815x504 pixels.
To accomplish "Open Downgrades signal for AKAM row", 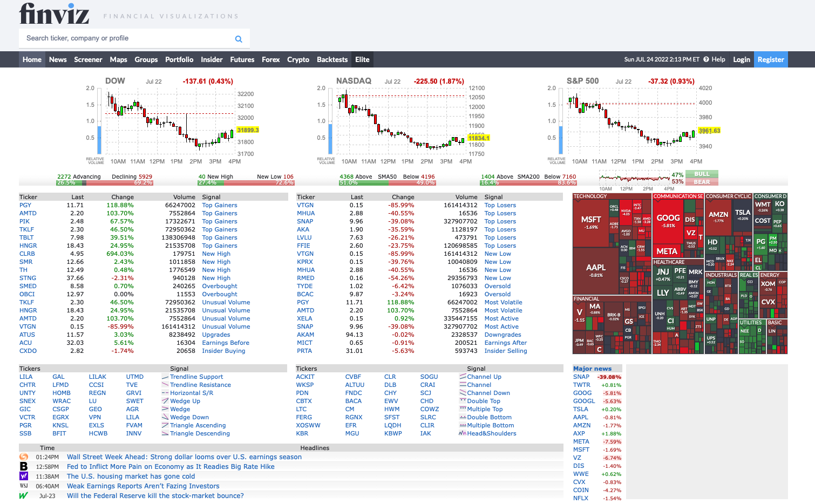I will pyautogui.click(x=502, y=335).
